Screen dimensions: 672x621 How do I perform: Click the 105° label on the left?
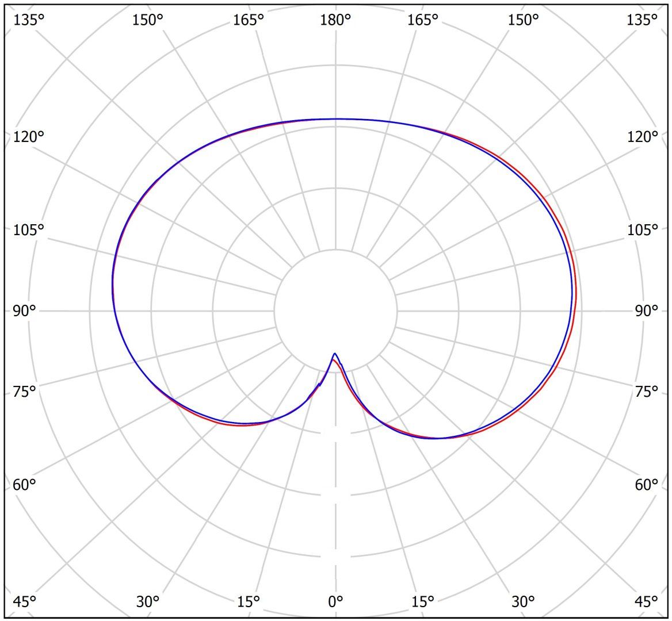pyautogui.click(x=28, y=230)
